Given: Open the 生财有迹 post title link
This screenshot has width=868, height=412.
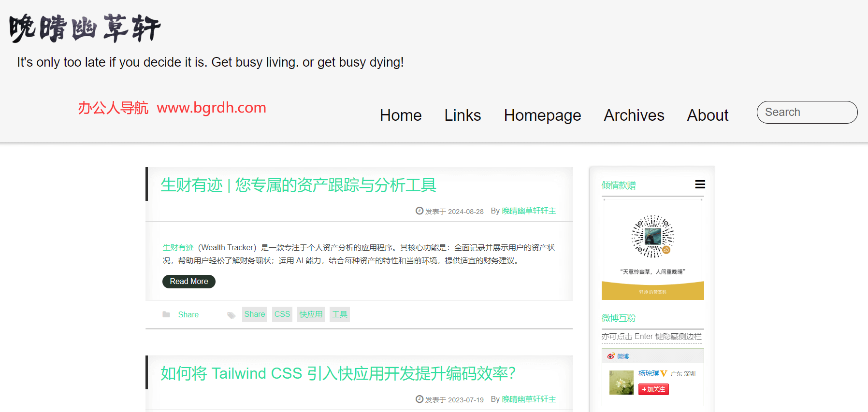Looking at the screenshot, I should (298, 185).
